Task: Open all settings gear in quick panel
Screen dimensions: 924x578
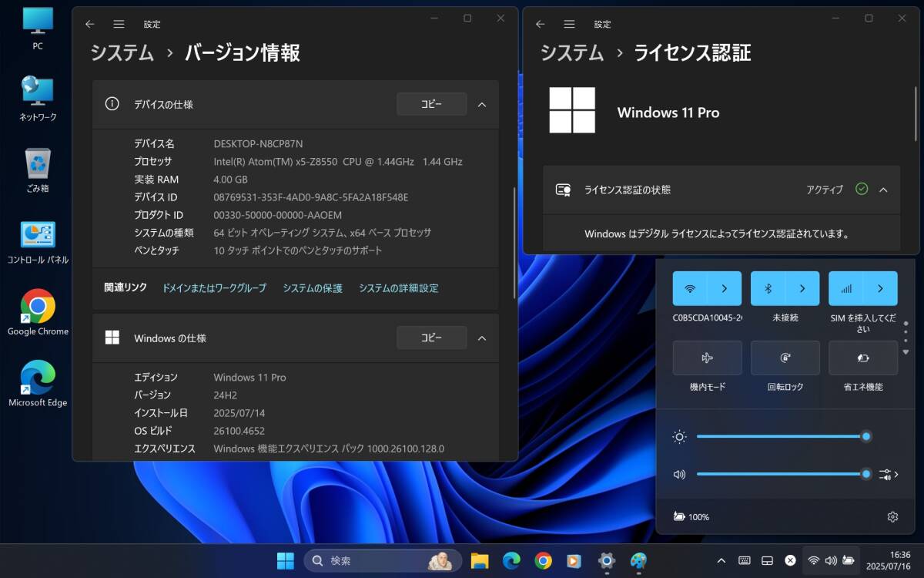Action: tap(892, 517)
